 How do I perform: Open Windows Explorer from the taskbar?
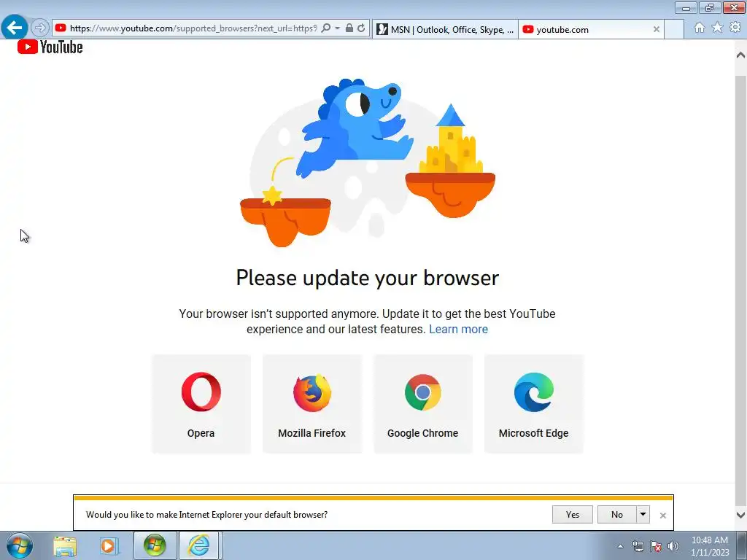coord(65,545)
